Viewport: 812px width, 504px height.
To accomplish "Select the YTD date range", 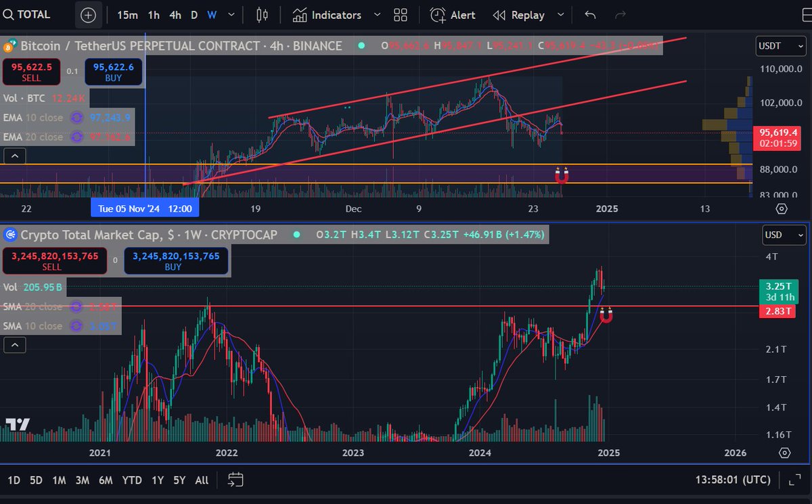I will [x=131, y=480].
